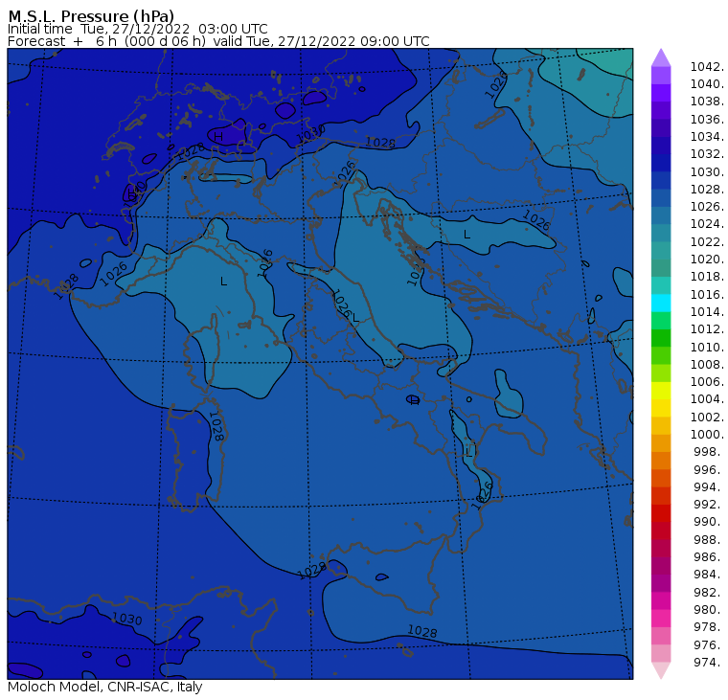Click the legend label 1012.
The image size is (728, 700).
707,329
